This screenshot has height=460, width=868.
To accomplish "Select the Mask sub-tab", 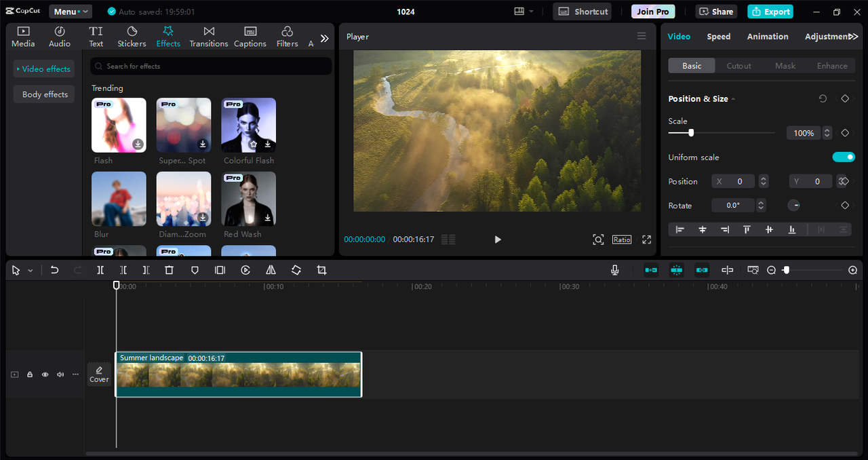I will point(785,66).
